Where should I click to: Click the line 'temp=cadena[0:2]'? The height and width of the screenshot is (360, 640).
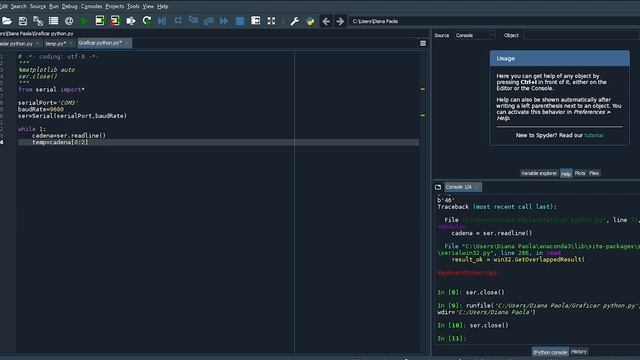(60, 142)
